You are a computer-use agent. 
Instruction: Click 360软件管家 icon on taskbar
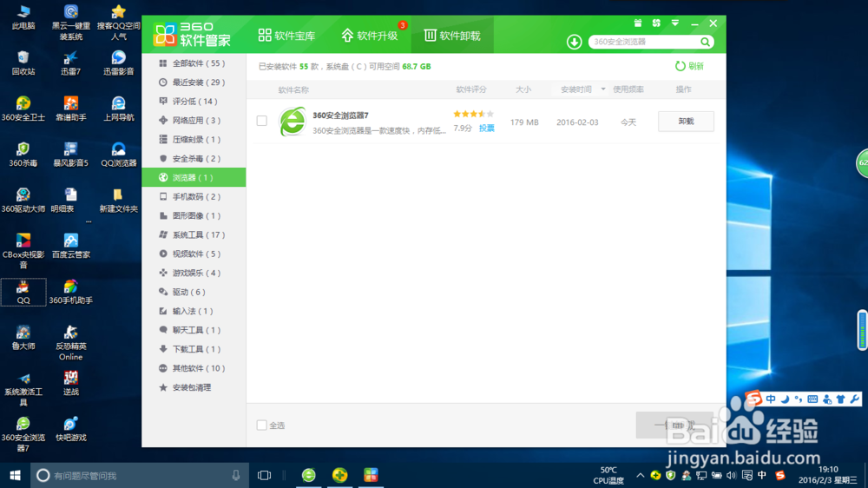click(371, 475)
